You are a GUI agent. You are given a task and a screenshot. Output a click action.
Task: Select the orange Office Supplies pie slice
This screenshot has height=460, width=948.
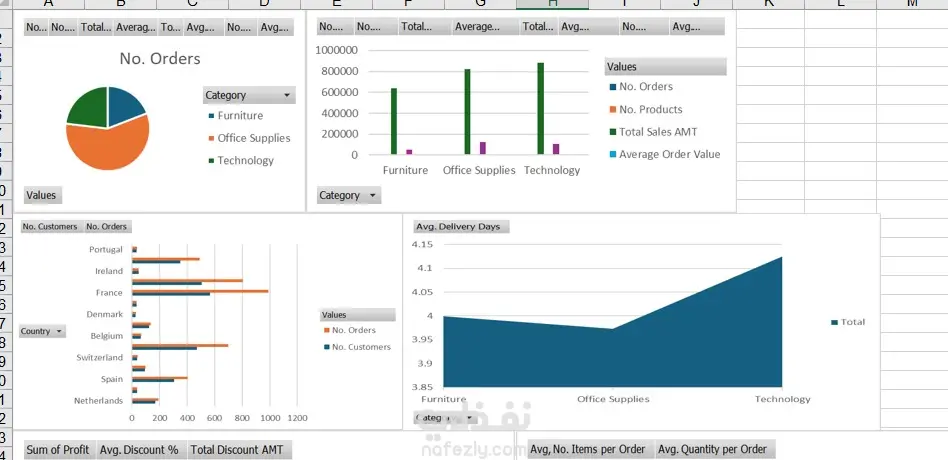pos(108,145)
